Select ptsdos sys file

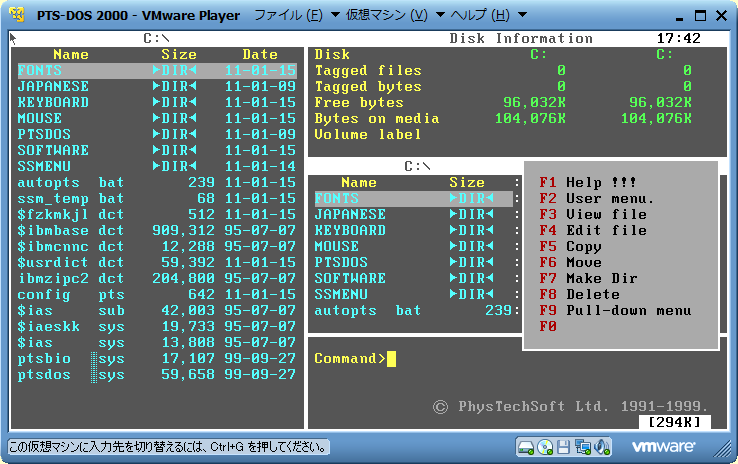[157, 375]
